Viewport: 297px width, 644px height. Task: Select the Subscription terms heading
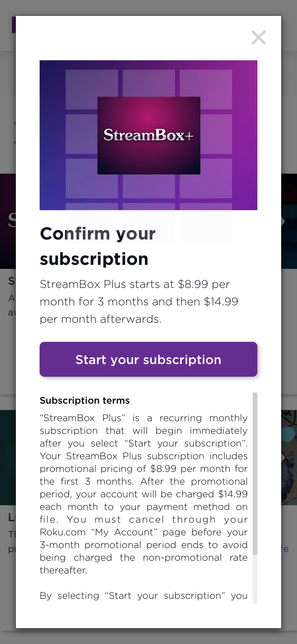tap(84, 401)
